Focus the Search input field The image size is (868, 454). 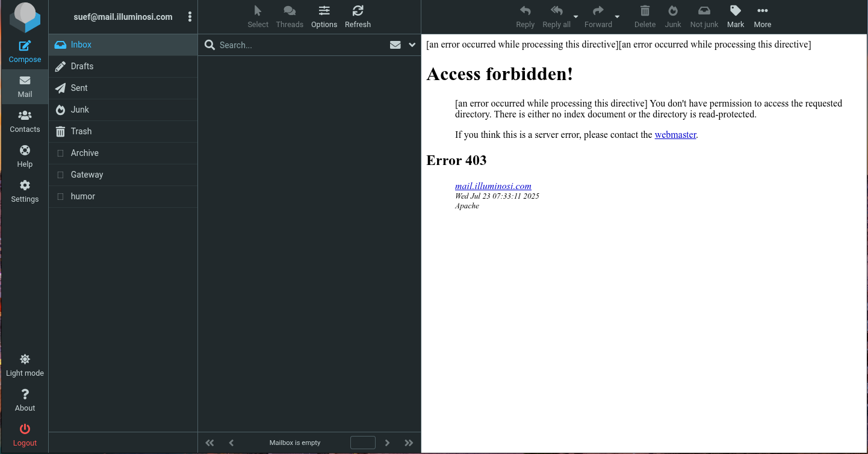tap(301, 45)
